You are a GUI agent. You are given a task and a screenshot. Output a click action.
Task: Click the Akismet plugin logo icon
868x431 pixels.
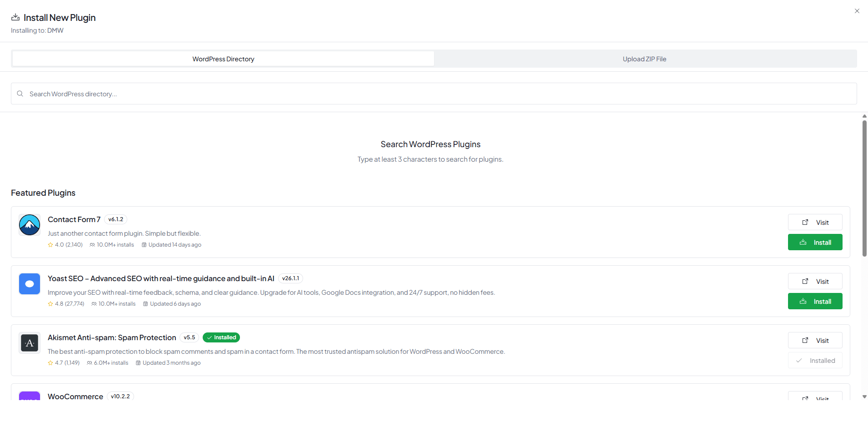point(30,343)
